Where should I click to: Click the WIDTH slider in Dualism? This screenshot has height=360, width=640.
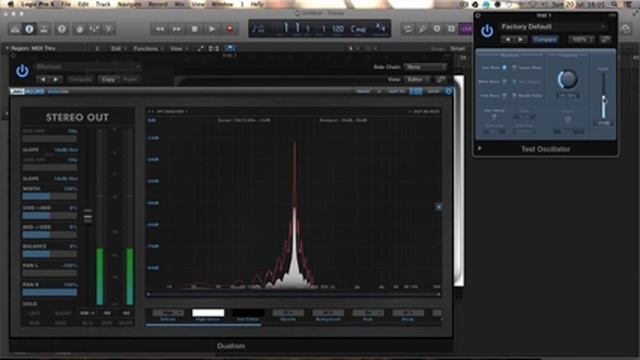point(49,196)
